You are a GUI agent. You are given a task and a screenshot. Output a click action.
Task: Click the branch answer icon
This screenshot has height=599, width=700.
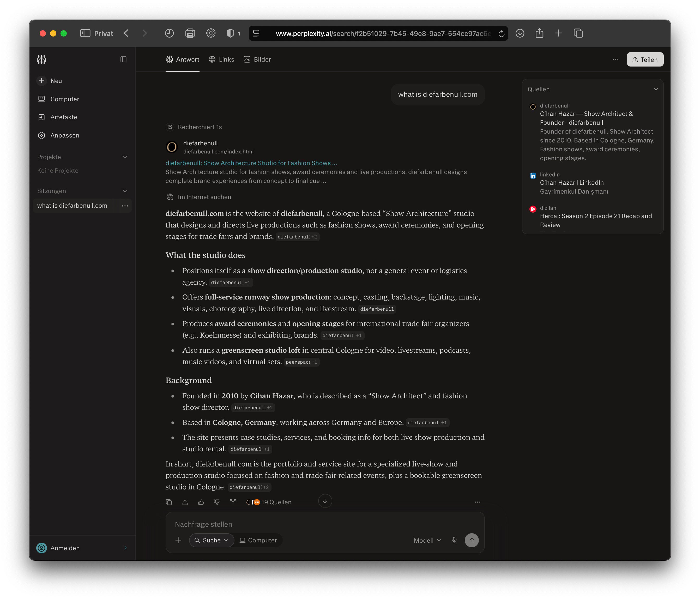(x=233, y=502)
